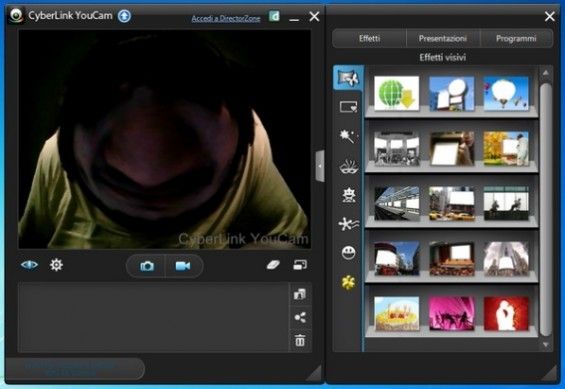Click the scroll down arrow in effects list
565x389 pixels.
click(546, 345)
